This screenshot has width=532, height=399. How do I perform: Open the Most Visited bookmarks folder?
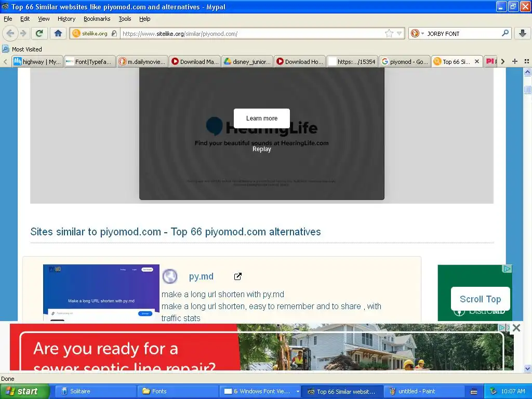tap(22, 49)
